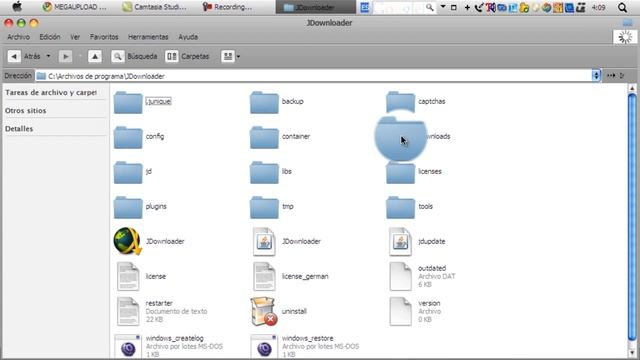Screen dimensions: 640x360
Task: Click the top bar search field
Action: coord(403,7)
